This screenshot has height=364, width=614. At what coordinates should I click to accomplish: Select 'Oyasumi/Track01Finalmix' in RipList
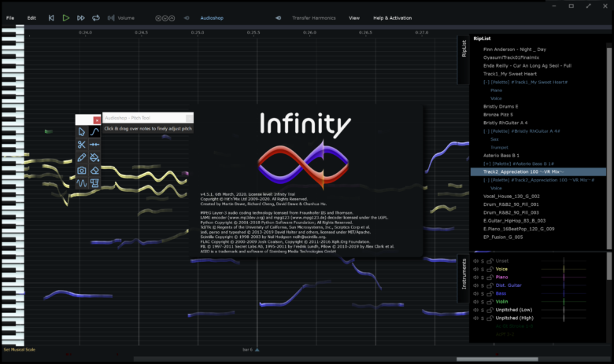(x=511, y=57)
